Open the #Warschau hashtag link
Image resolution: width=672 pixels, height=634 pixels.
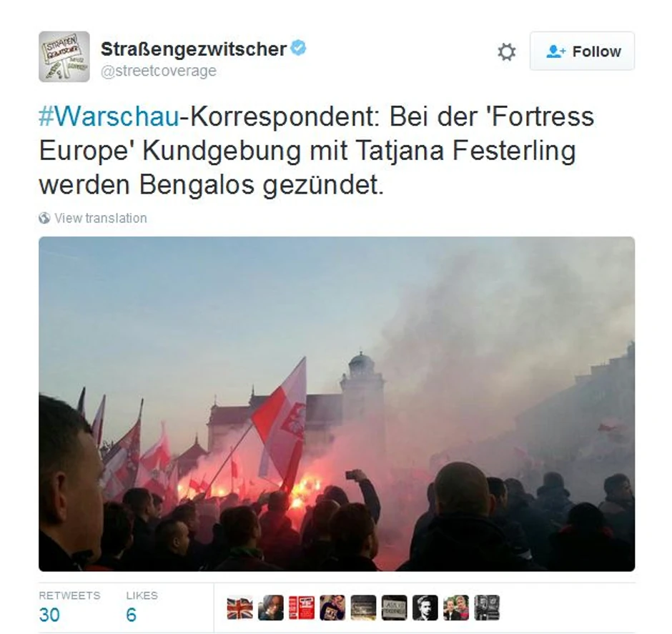click(109, 117)
